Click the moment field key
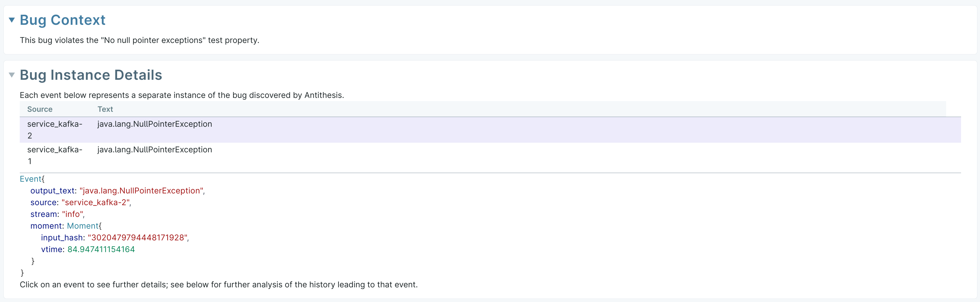 [46, 226]
